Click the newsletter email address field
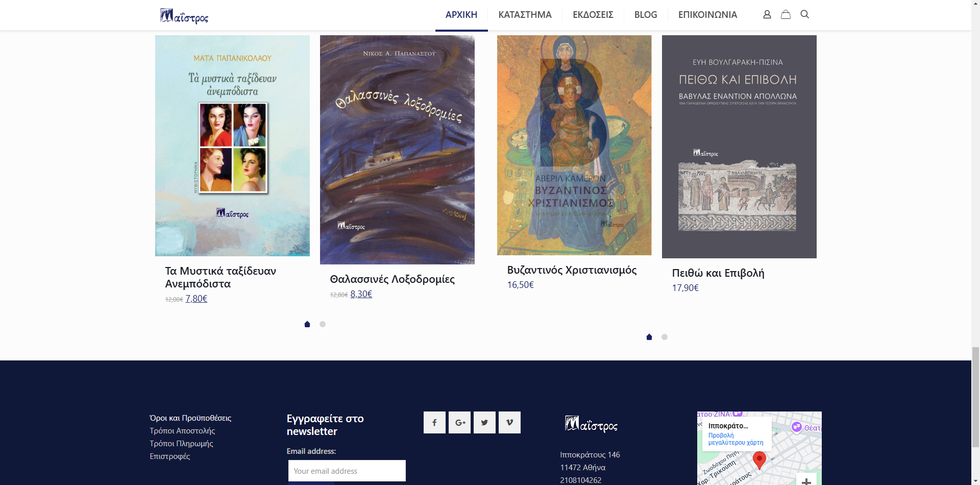 point(347,471)
